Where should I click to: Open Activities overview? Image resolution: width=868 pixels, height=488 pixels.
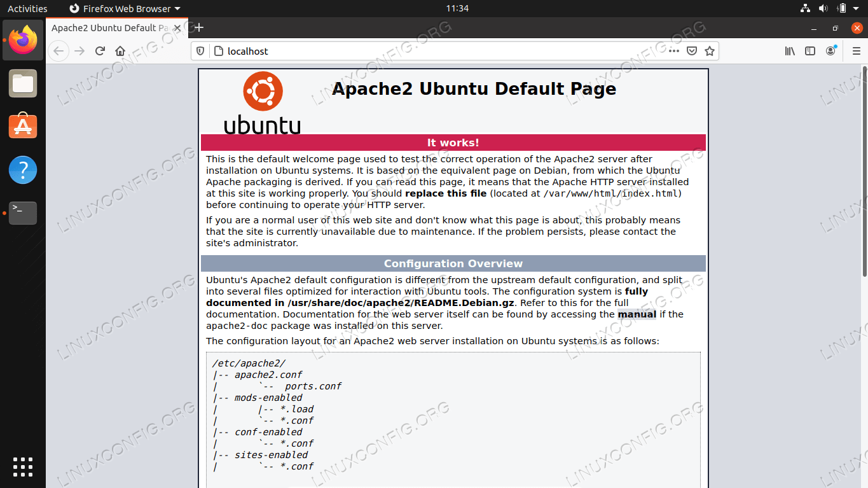27,8
